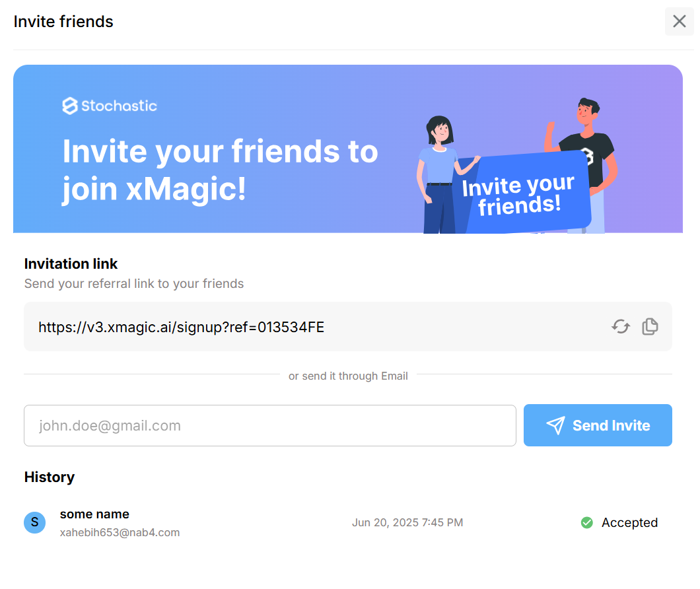Click the Jun 20, 2025 invite timestamp
The width and height of the screenshot is (700, 589).
(407, 522)
